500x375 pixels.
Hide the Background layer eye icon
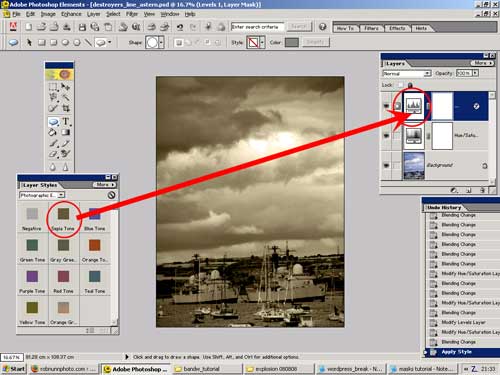click(x=386, y=165)
